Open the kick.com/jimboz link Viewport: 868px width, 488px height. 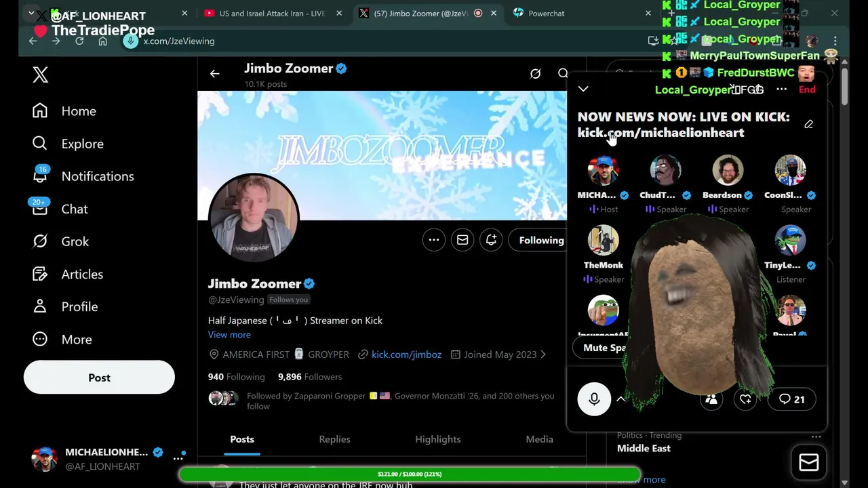[406, 354]
